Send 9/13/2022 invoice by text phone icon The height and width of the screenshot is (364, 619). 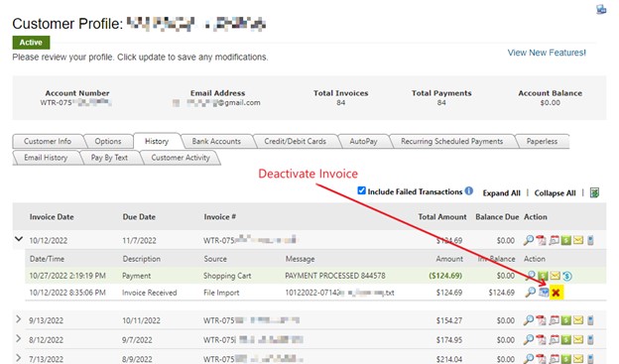tap(590, 320)
